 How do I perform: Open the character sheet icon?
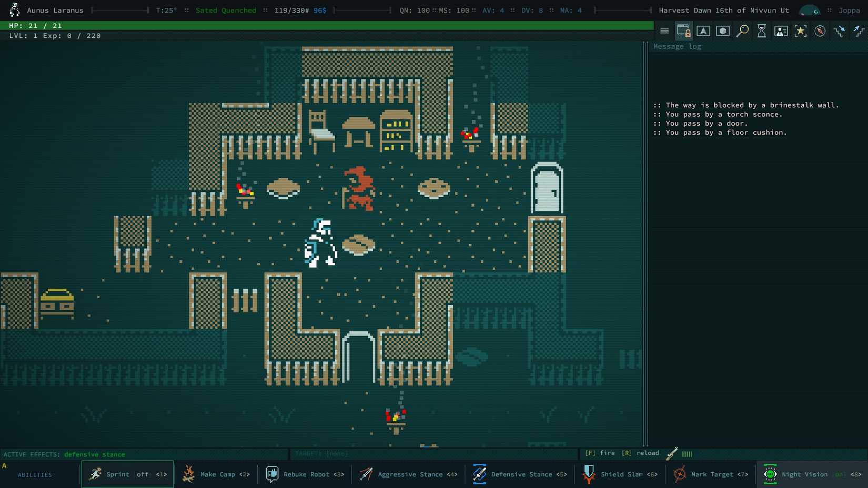pyautogui.click(x=781, y=30)
